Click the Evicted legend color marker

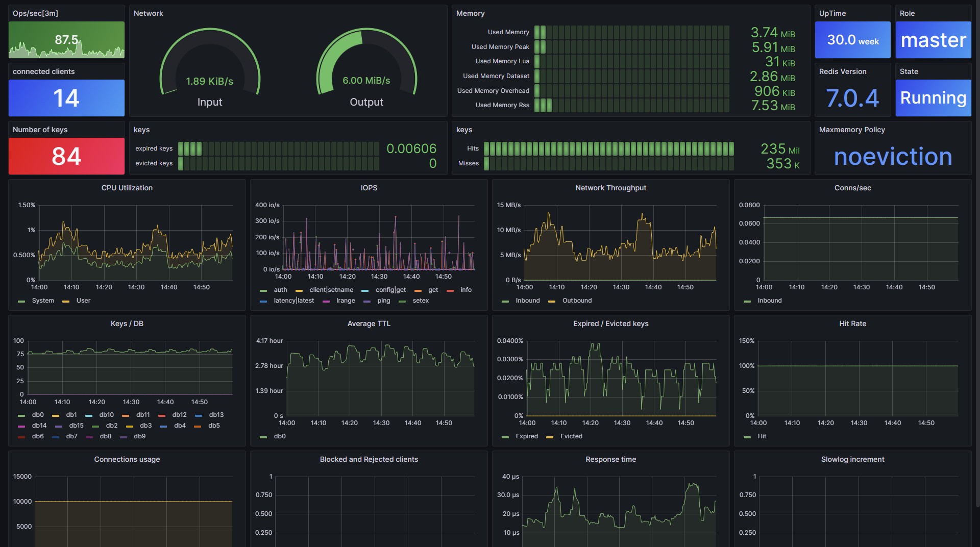[x=550, y=437]
